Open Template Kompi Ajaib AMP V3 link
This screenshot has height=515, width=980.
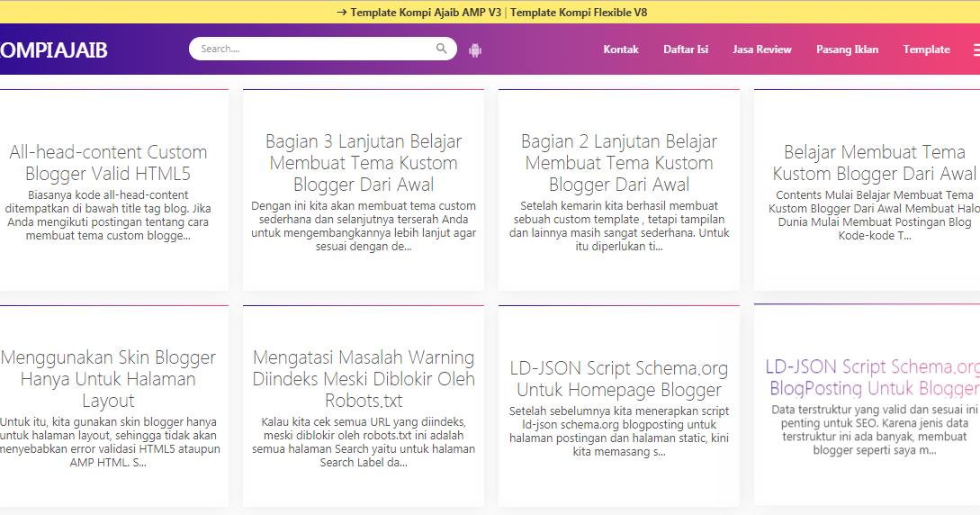click(426, 13)
